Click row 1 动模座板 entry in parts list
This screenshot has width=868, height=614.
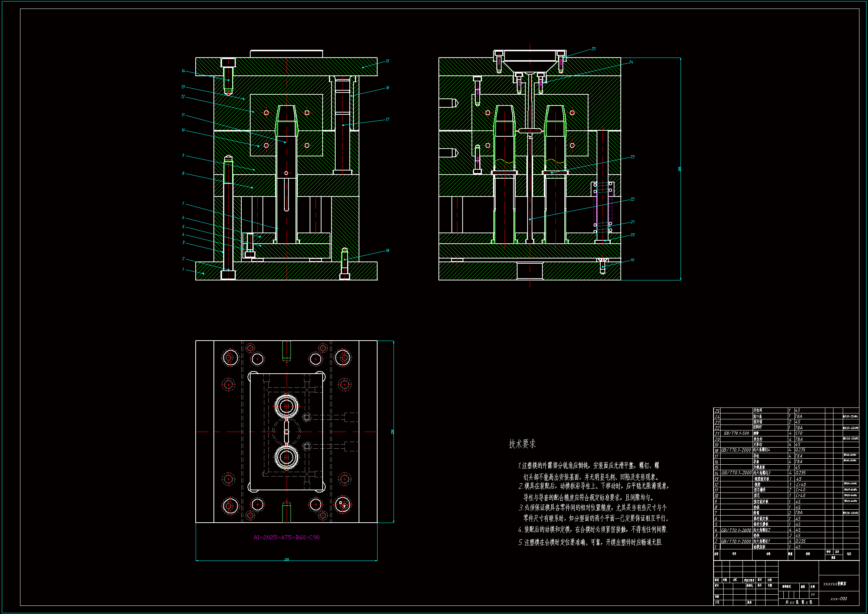click(x=759, y=547)
